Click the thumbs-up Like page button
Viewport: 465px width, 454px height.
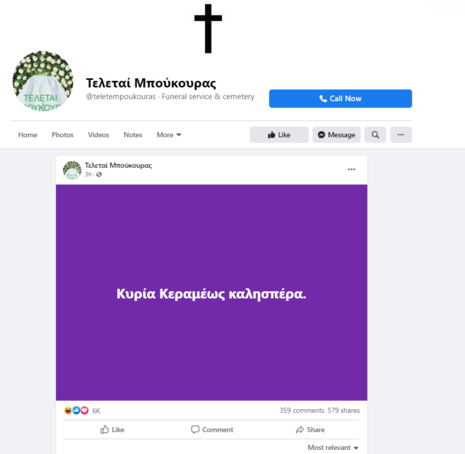coord(279,135)
